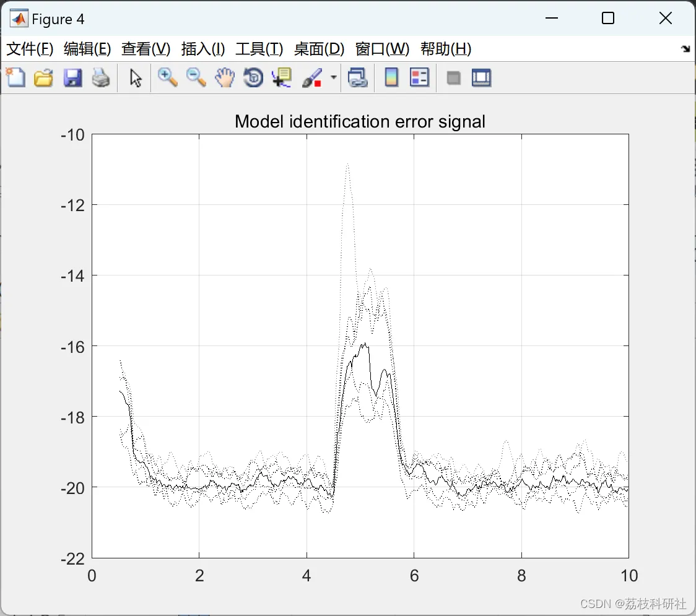Click the Link Plot icon
696x616 pixels.
point(357,77)
